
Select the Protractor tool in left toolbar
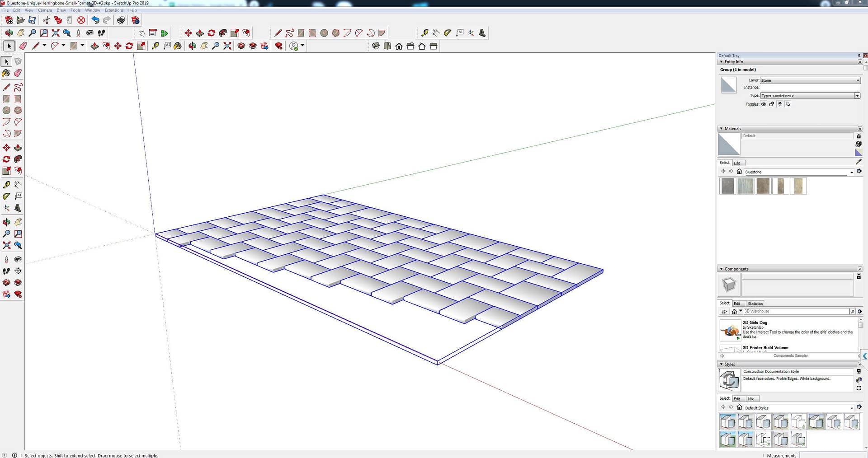pyautogui.click(x=6, y=196)
